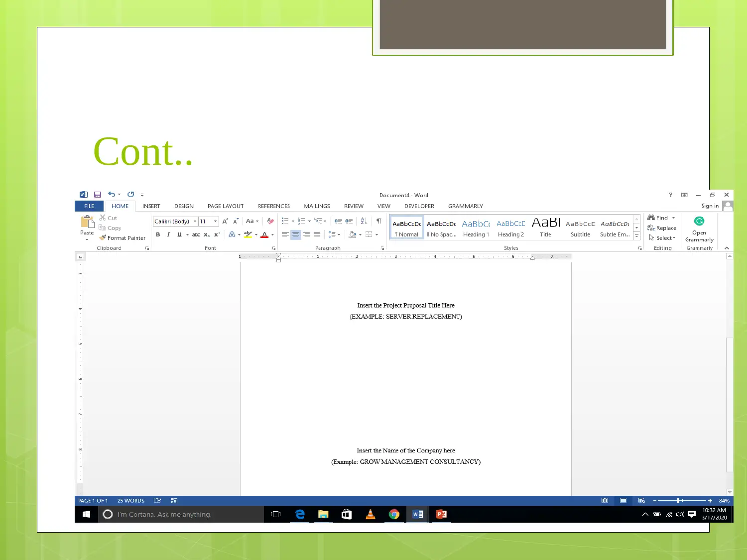
Task: Toggle Center alignment
Action: point(296,234)
